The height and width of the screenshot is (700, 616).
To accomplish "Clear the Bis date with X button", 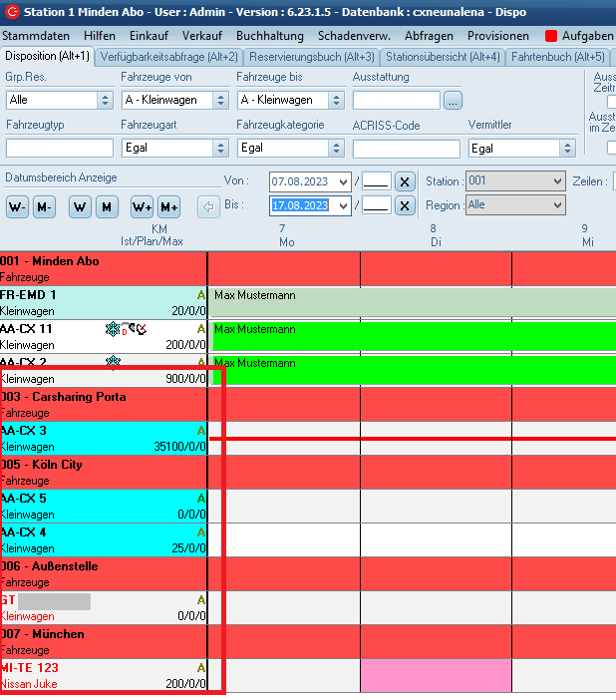I will [404, 206].
